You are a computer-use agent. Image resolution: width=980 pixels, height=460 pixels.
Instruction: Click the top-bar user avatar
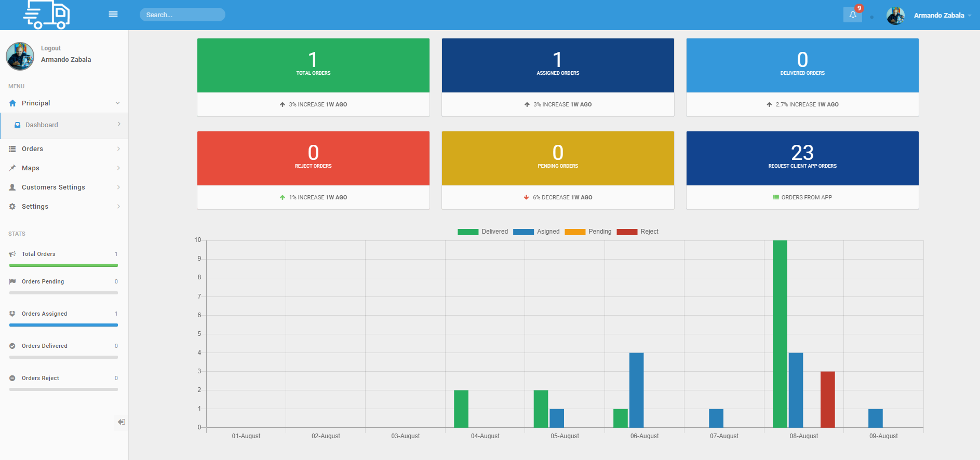tap(896, 16)
